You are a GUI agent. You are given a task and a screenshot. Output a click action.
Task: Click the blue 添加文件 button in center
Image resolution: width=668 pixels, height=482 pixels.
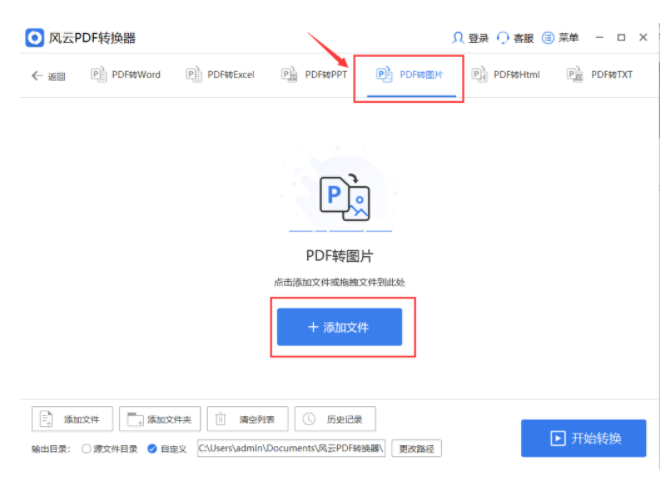[x=339, y=327]
